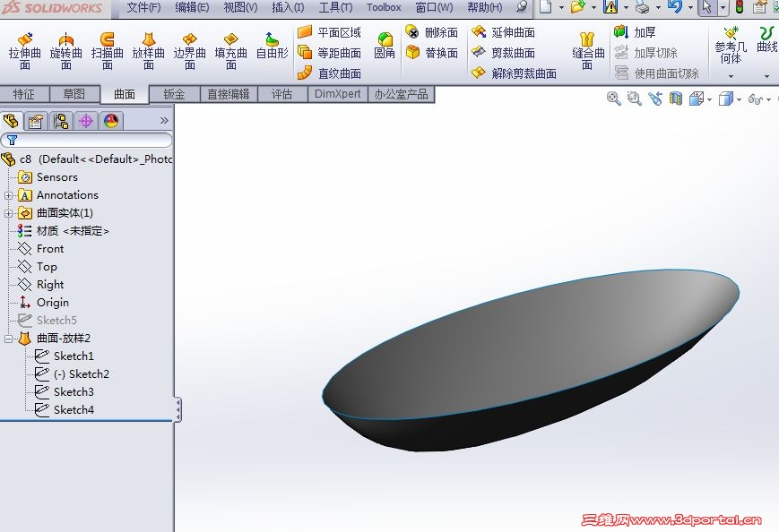Click the Ruled Surface (直纹曲面) tool

pos(329,73)
